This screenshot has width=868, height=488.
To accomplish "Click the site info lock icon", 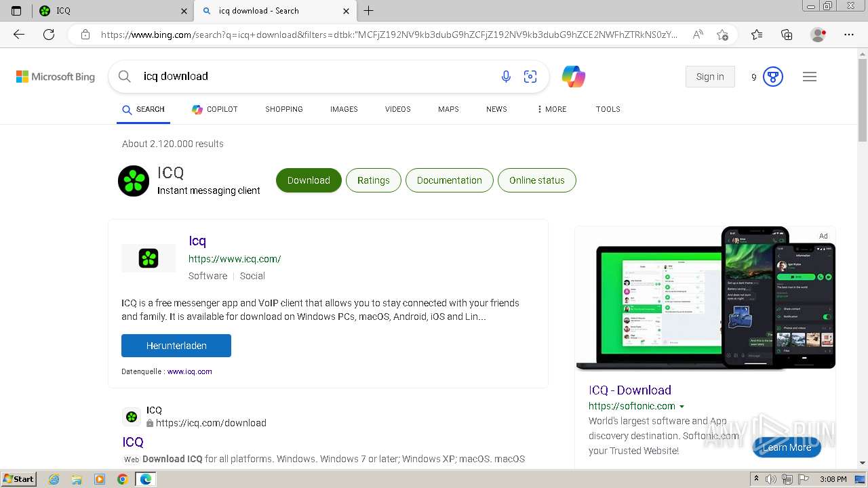I will (x=85, y=35).
